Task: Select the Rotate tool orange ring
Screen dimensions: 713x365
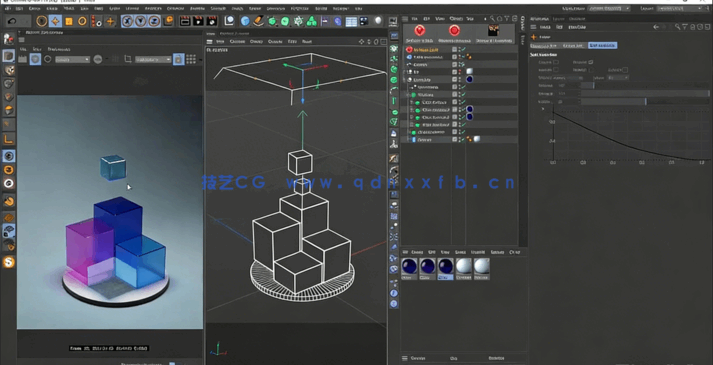Action: (82, 21)
